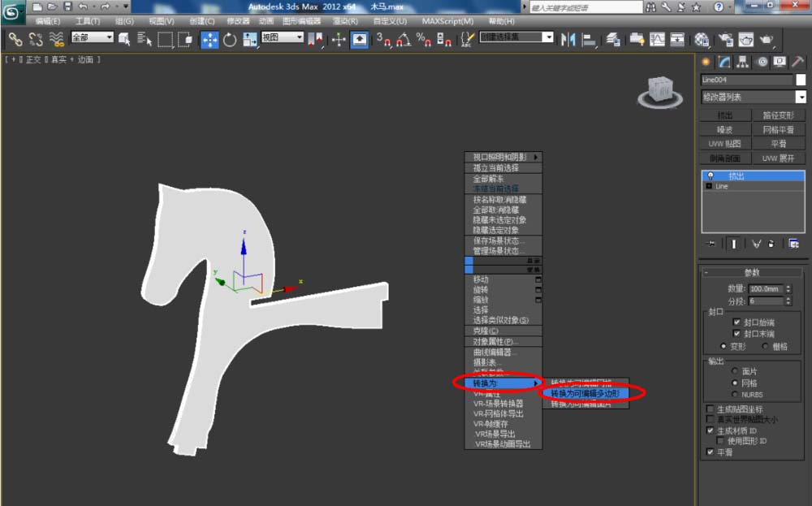Click the Select and Link chain icon

tap(15, 39)
